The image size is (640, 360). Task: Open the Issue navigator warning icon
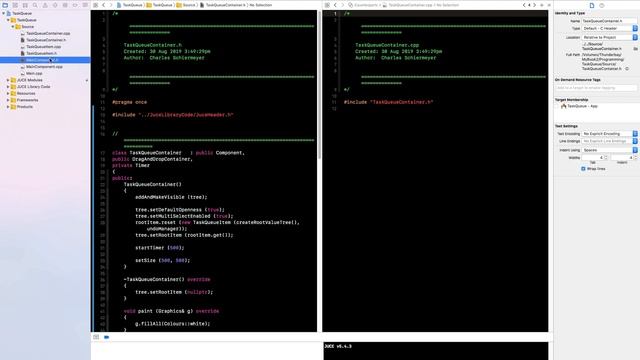[45, 5]
